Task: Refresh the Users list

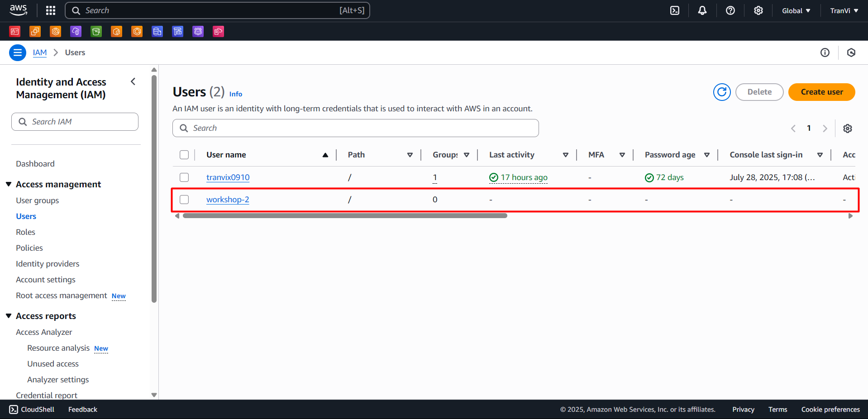Action: (x=722, y=92)
